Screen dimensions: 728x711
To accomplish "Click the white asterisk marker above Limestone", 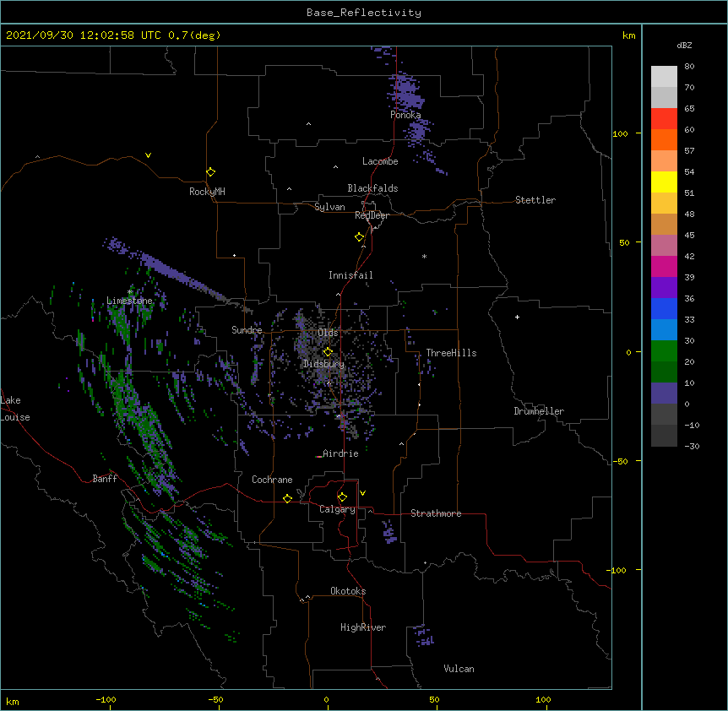I will [130, 292].
